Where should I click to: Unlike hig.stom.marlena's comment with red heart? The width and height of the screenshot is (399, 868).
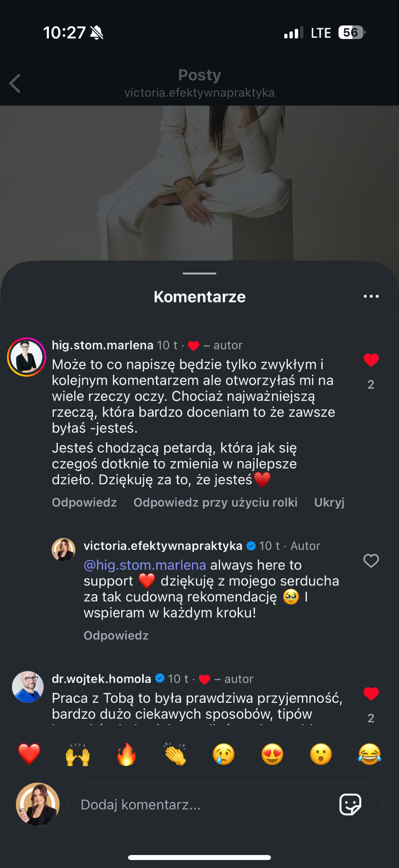coord(371,360)
